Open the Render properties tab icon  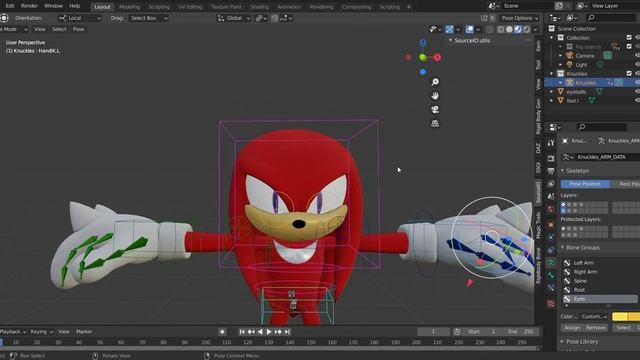click(x=551, y=158)
